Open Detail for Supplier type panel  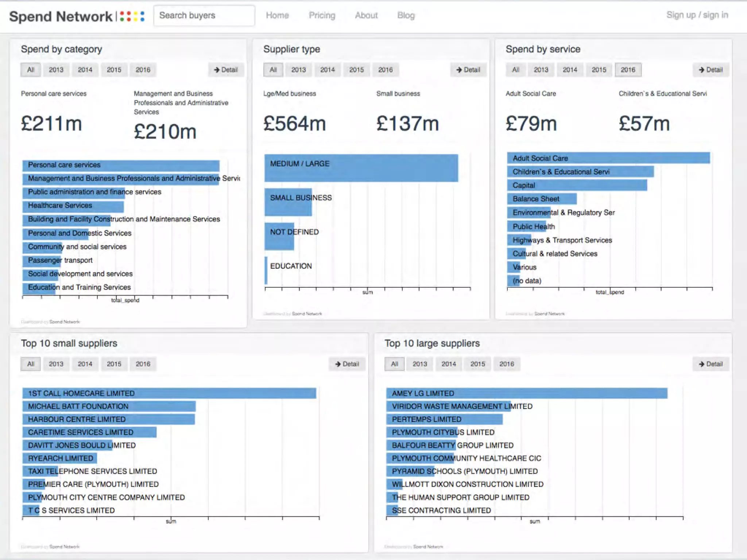468,70
